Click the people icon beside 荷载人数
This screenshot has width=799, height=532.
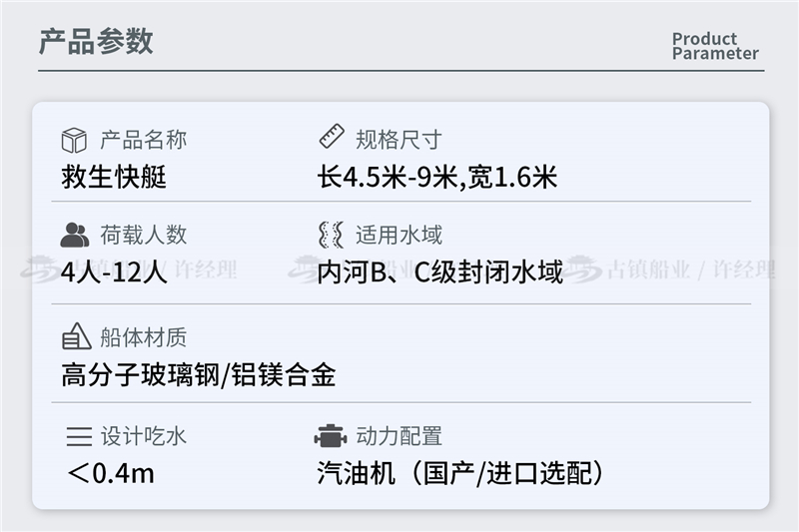[x=74, y=235]
